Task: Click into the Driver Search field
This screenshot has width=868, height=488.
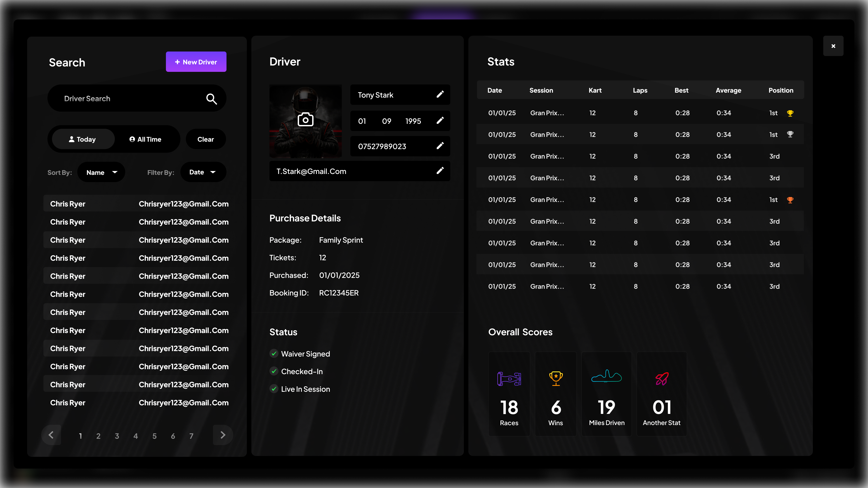Action: 128,98
